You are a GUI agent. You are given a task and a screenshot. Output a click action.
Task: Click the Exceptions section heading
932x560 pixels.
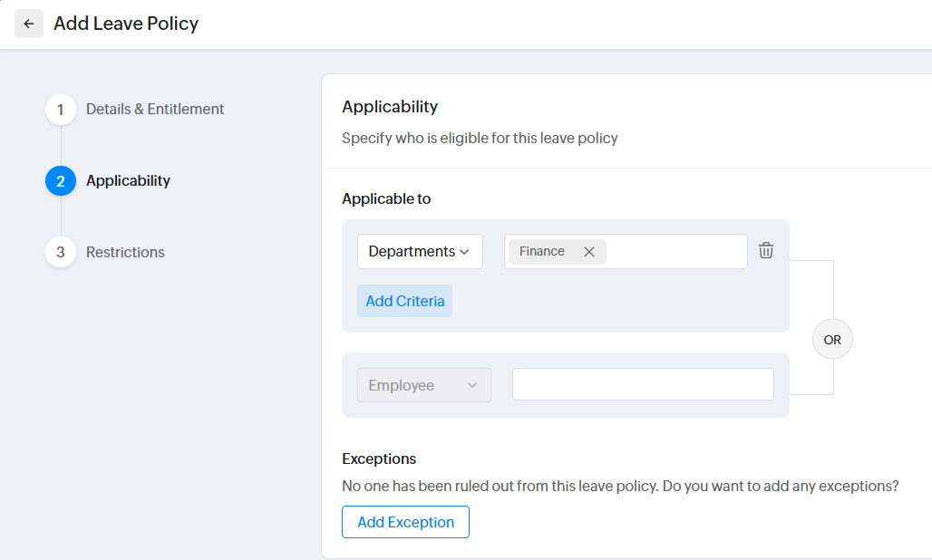click(x=379, y=459)
